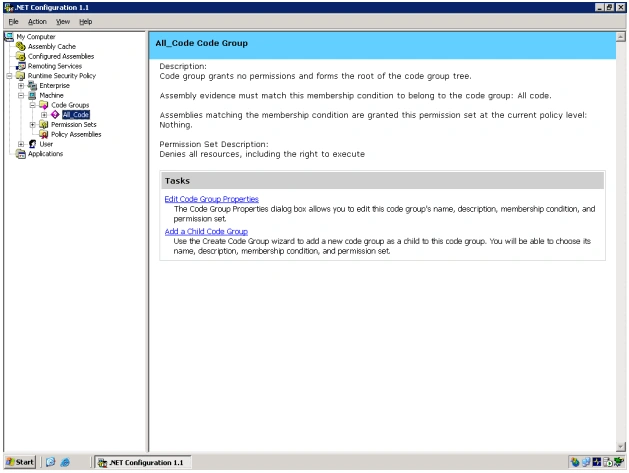Click the title bar .NET Configuration icon

tap(8, 7)
